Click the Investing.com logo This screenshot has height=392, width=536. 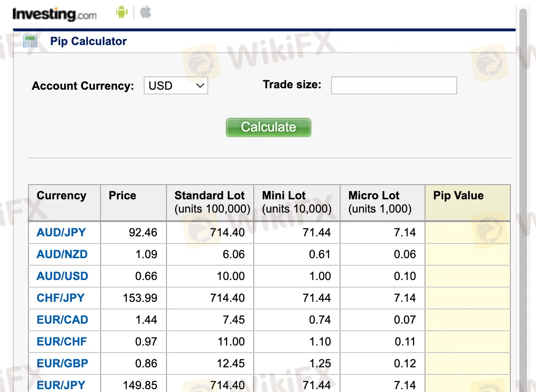coord(55,14)
